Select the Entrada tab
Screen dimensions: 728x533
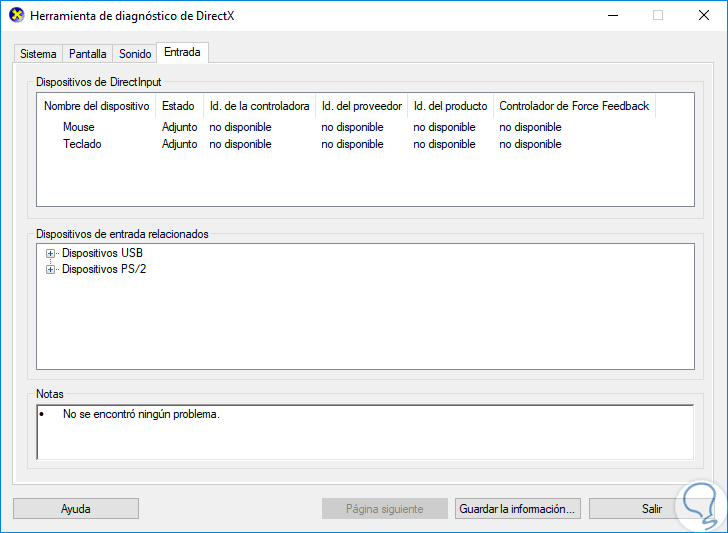point(182,52)
